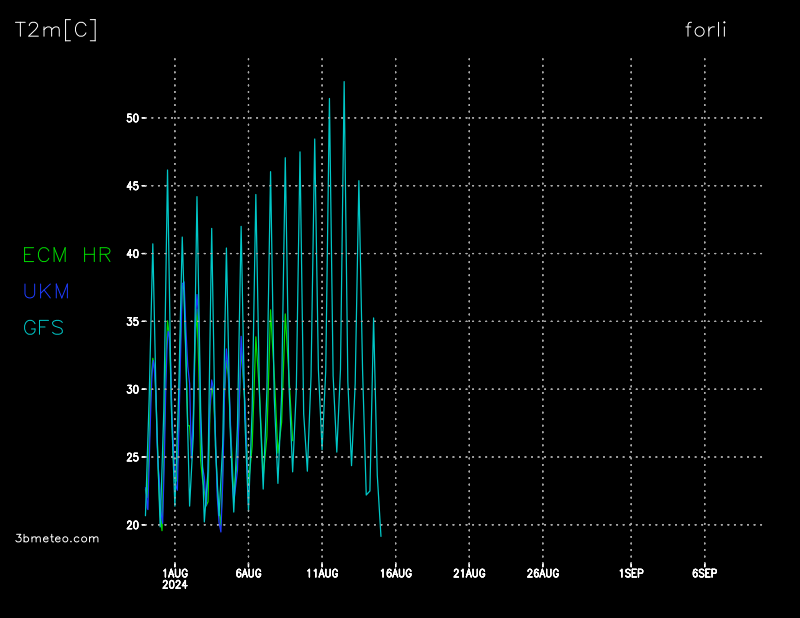
Task: Click the 20 degree y-axis label
Action: (x=132, y=525)
